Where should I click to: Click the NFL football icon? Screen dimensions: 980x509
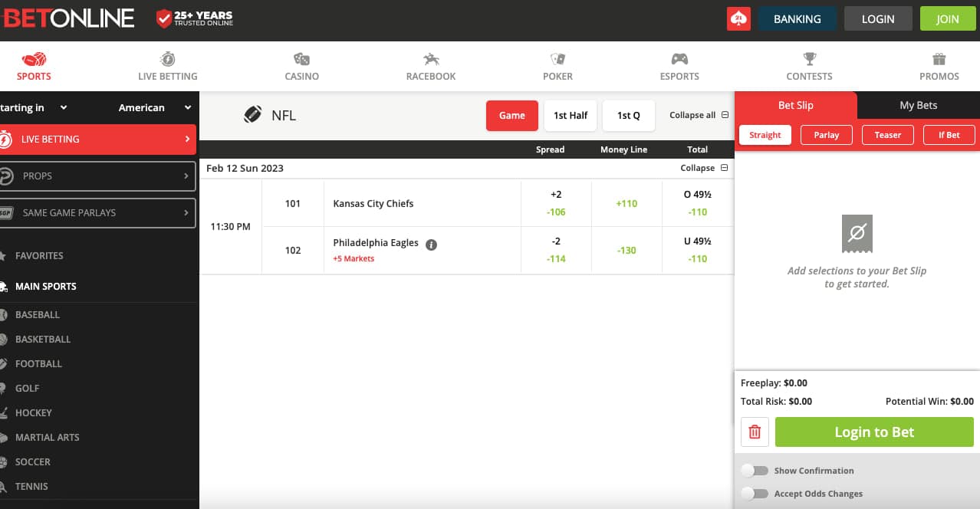252,115
